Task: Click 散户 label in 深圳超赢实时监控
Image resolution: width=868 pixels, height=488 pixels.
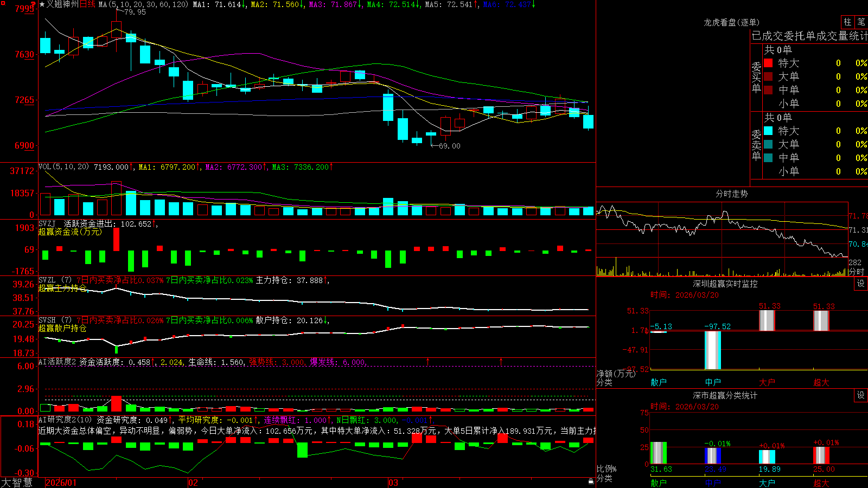Action: point(659,382)
